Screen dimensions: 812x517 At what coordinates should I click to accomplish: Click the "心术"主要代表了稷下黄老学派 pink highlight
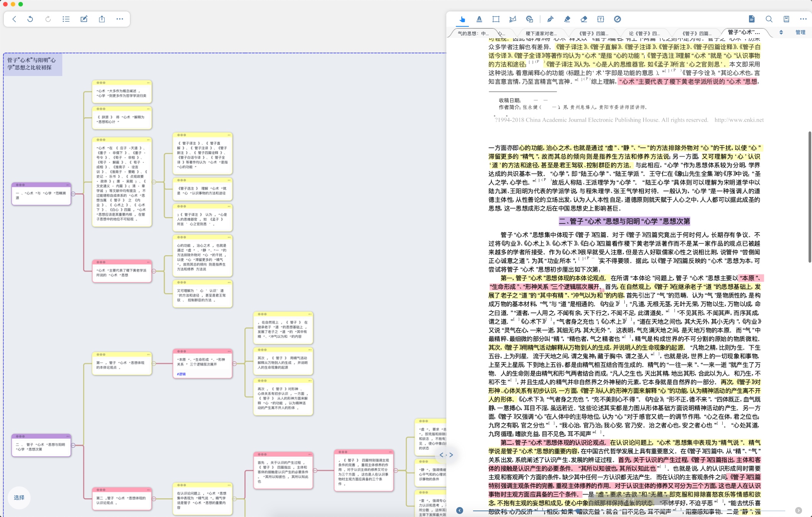(x=688, y=81)
